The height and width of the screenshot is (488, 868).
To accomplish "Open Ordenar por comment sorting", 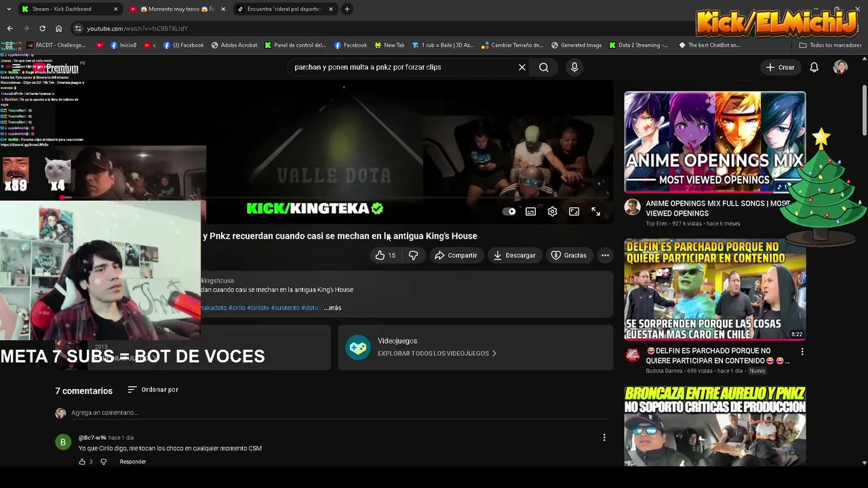I will (153, 390).
